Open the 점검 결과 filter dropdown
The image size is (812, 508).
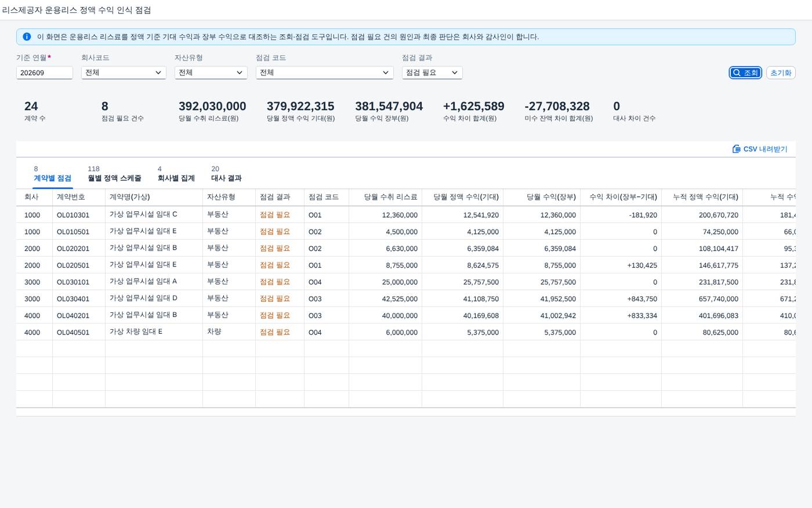[x=432, y=73]
